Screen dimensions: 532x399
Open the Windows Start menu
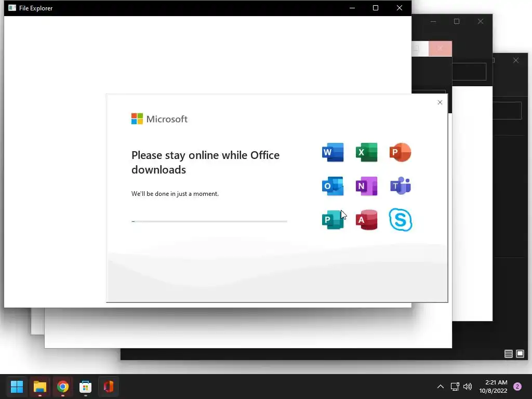(x=17, y=387)
